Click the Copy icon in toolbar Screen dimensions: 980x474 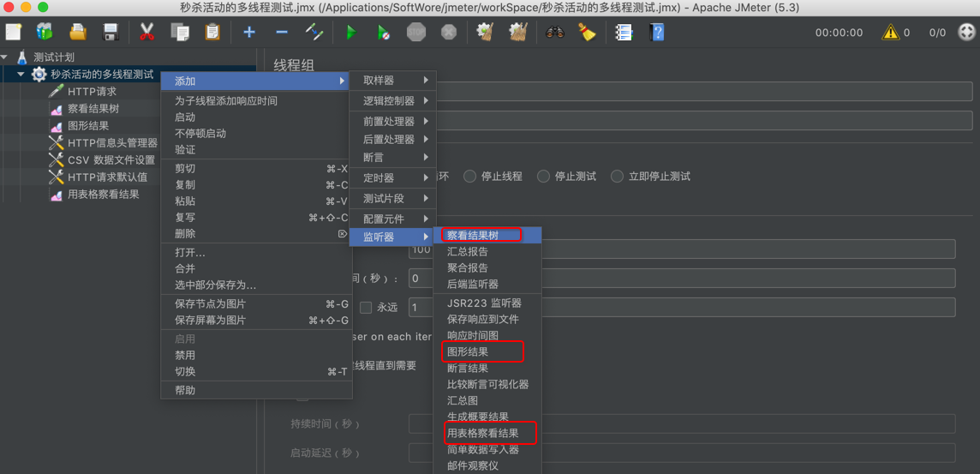tap(180, 31)
